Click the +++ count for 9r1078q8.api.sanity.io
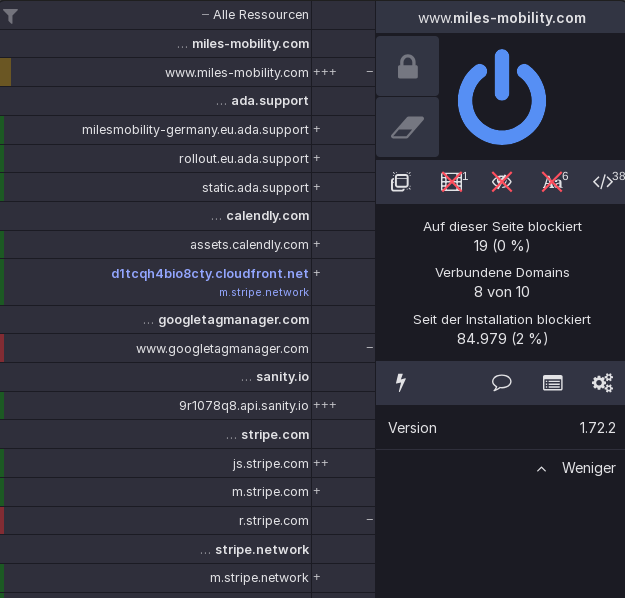 click(x=325, y=405)
